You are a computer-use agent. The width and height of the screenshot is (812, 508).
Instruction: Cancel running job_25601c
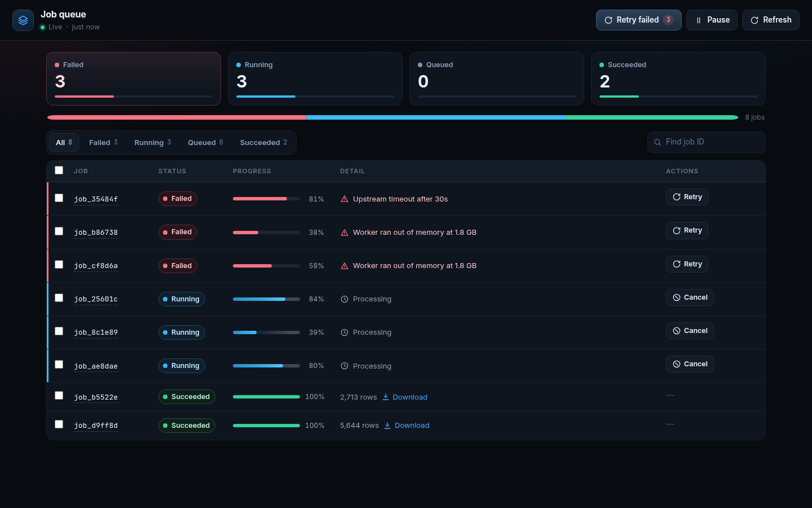(x=690, y=297)
